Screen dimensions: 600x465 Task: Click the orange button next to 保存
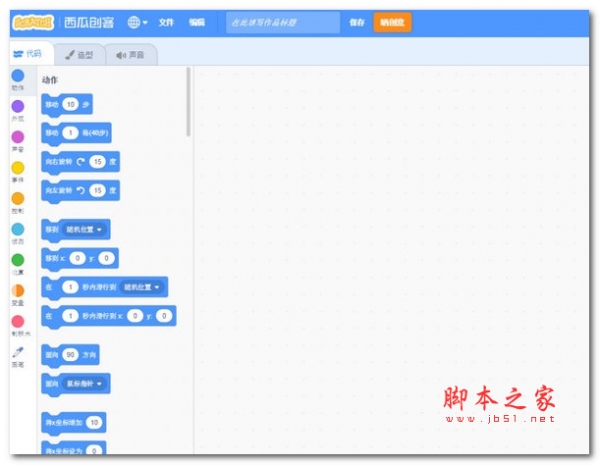392,22
